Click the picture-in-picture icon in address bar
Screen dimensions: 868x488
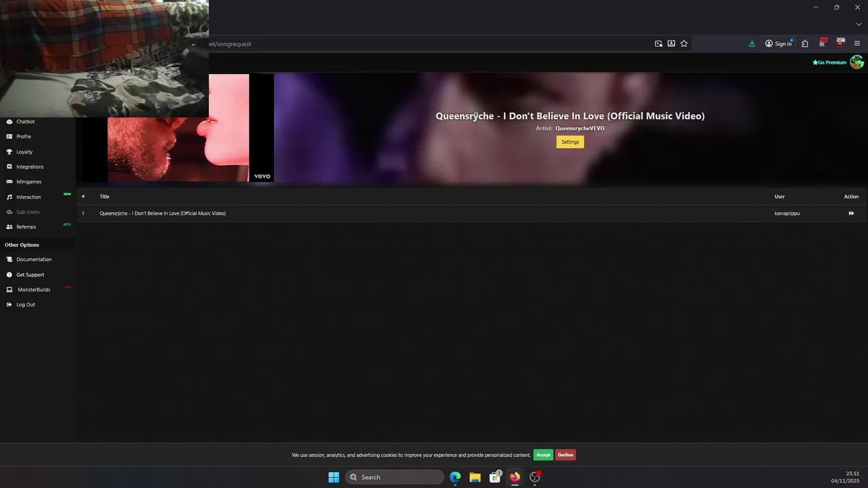(658, 43)
